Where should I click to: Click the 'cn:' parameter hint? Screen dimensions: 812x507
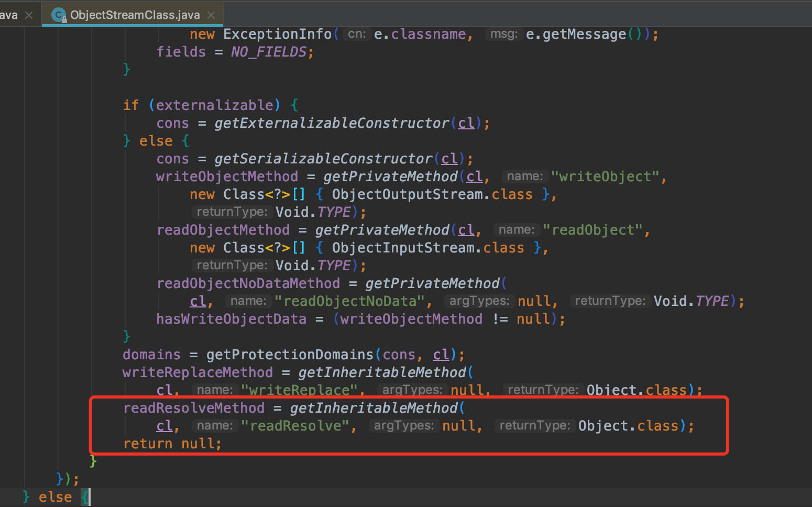pyautogui.click(x=357, y=34)
